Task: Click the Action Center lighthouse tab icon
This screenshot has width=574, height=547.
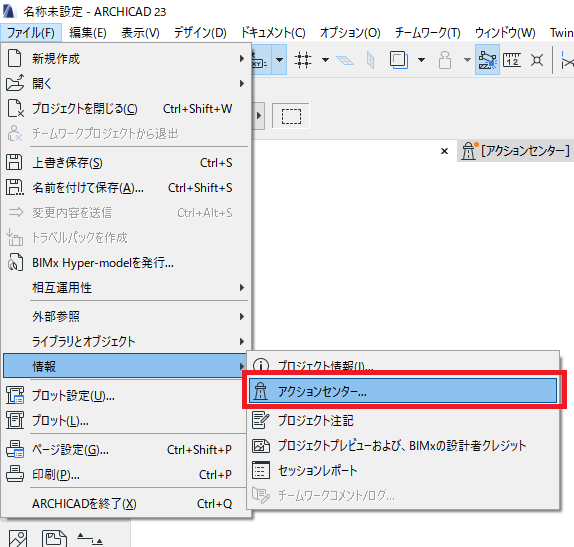Action: [469, 150]
